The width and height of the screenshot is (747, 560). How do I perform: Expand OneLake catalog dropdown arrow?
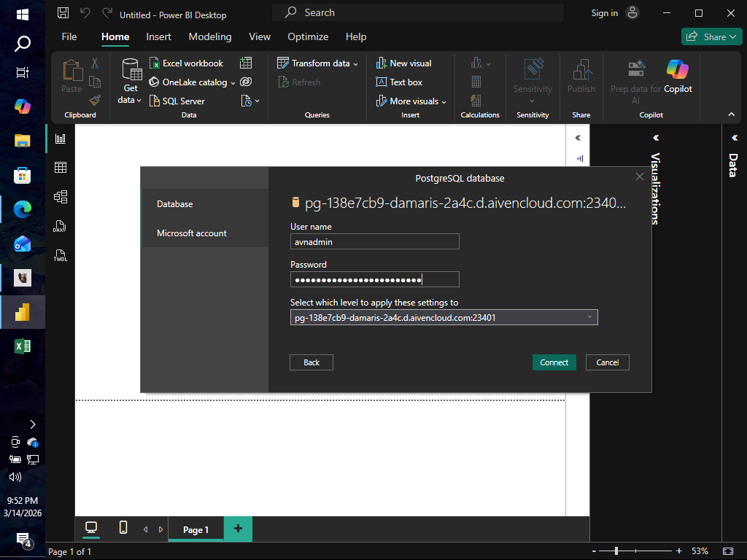[x=233, y=83]
